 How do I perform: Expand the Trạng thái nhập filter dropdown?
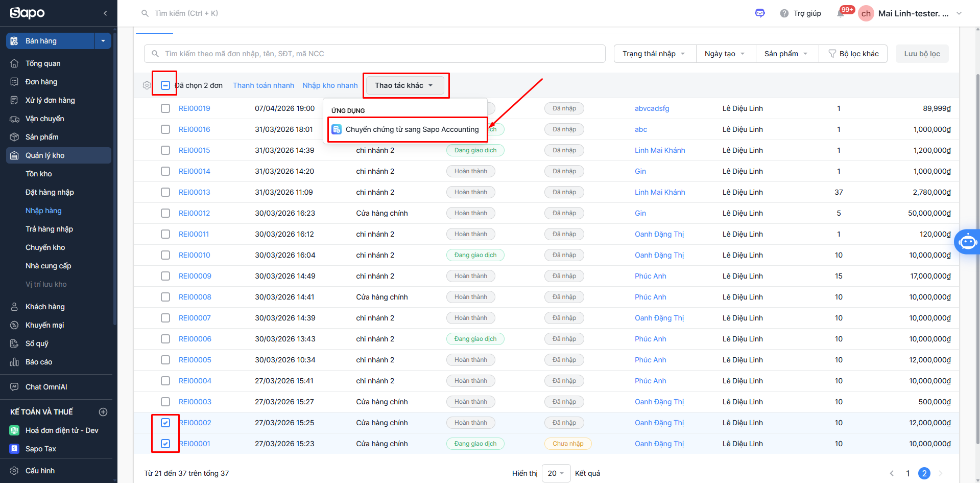point(654,54)
